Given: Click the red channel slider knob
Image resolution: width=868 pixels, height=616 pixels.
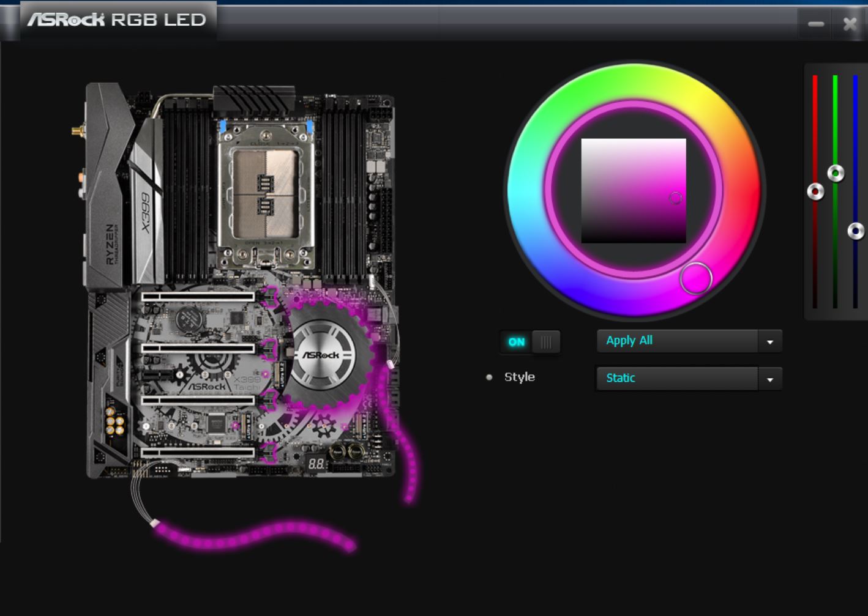Looking at the screenshot, I should click(815, 191).
